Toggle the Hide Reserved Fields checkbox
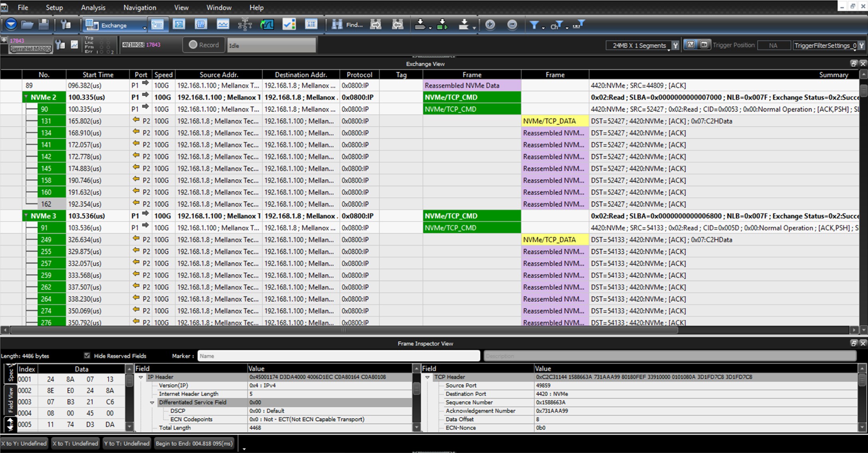Viewport: 868px width, 453px height. click(x=87, y=356)
